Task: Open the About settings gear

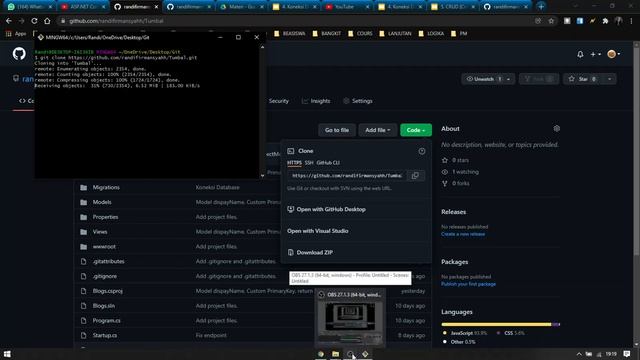Action: coord(556,129)
